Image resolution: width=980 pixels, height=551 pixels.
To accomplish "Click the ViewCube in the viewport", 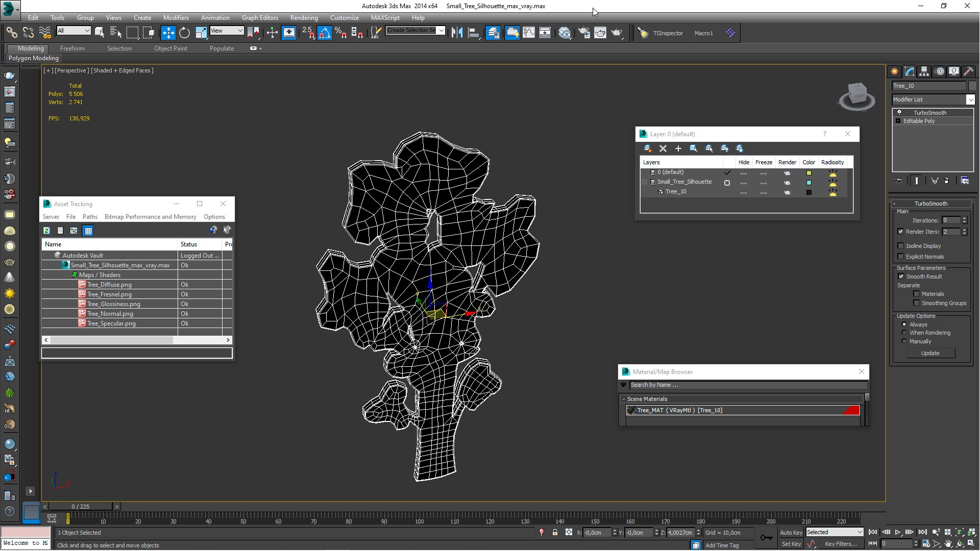I will pyautogui.click(x=857, y=96).
